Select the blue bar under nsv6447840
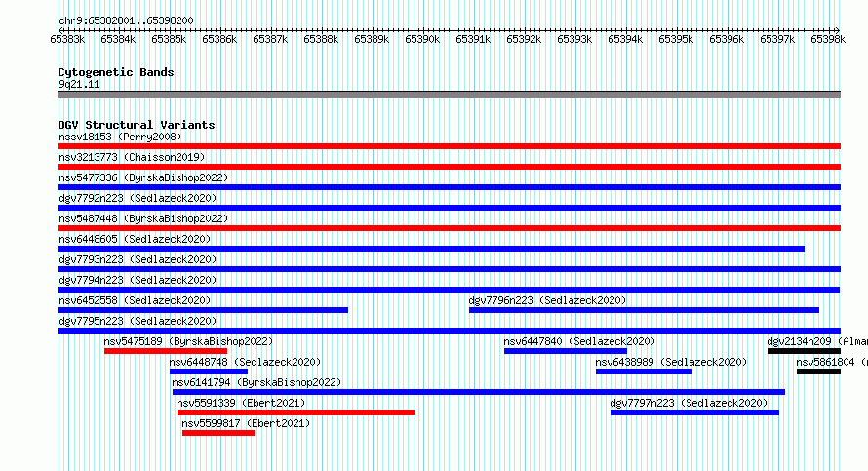The image size is (868, 471). 566,351
